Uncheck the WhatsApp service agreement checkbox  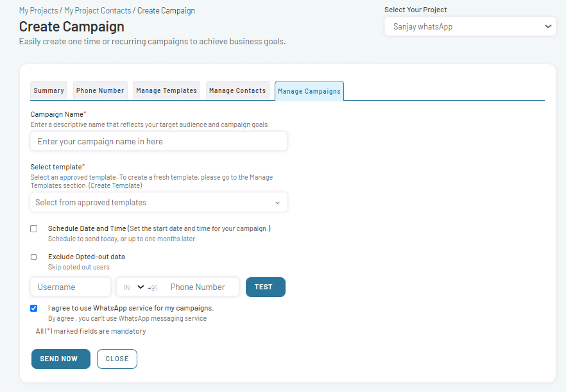point(33,308)
